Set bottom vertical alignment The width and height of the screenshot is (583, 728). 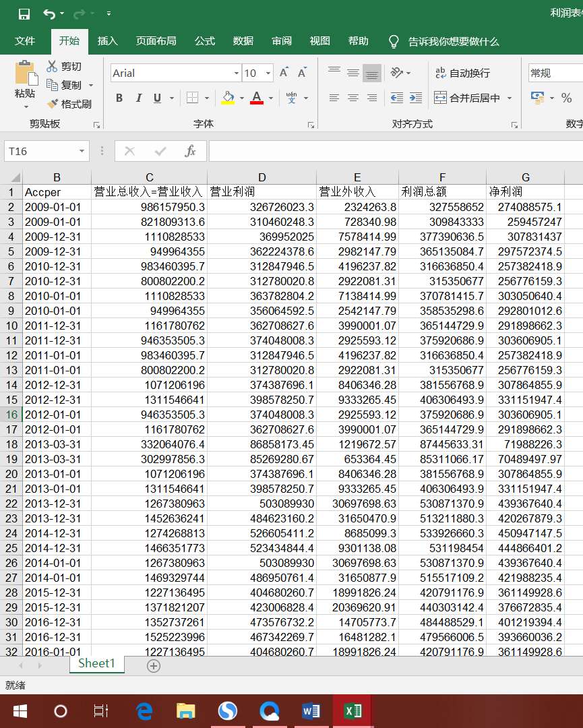[x=372, y=73]
